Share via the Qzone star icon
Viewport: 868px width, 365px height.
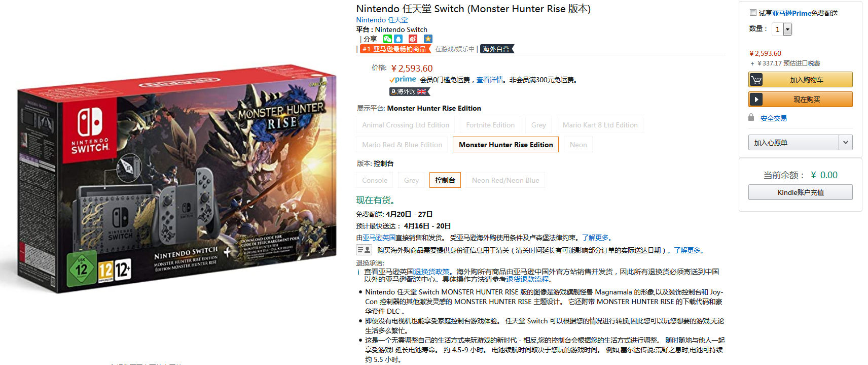click(428, 39)
